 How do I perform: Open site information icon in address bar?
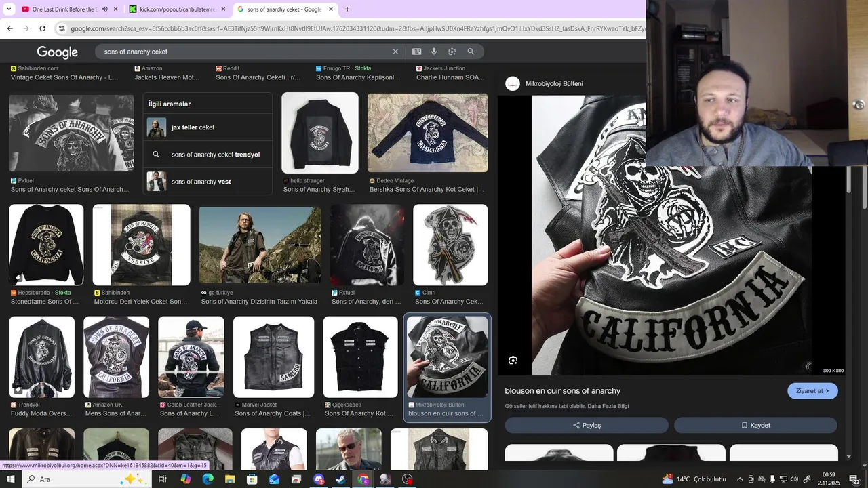(x=62, y=28)
